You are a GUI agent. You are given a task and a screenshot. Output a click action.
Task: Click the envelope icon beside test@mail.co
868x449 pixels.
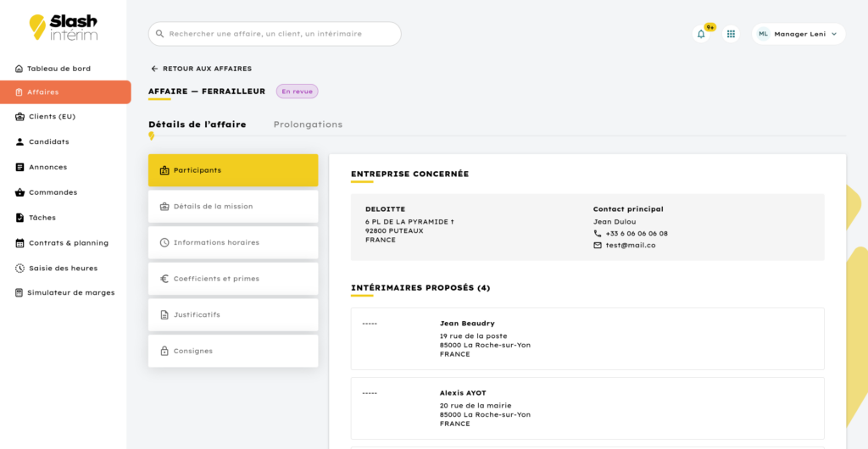click(598, 245)
